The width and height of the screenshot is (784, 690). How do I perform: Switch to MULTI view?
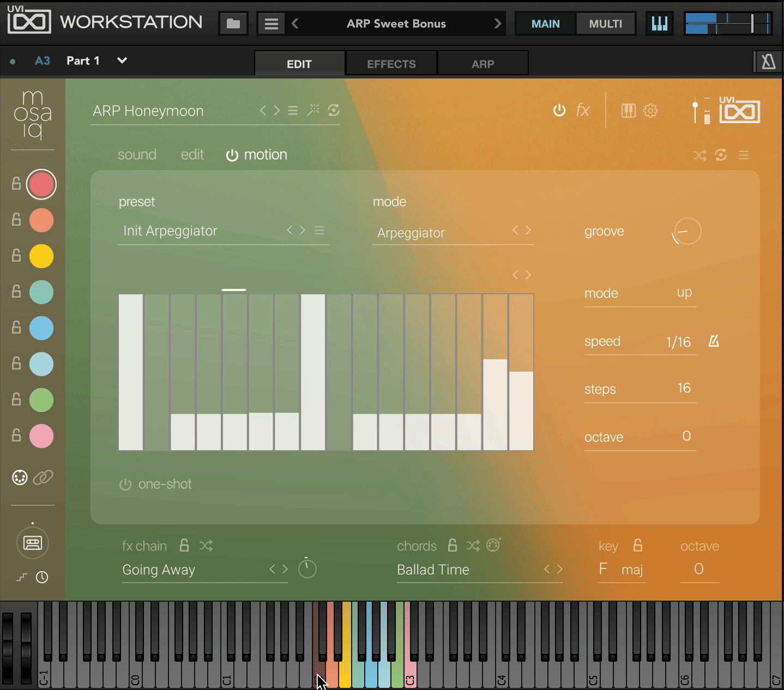tap(606, 24)
